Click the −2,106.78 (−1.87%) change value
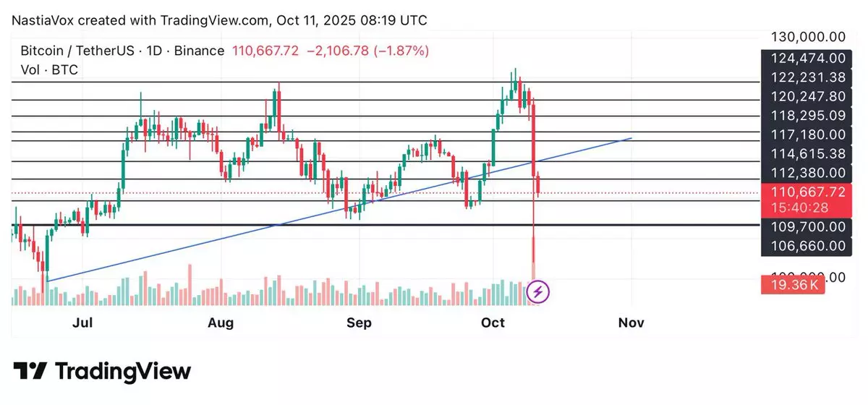 [367, 51]
